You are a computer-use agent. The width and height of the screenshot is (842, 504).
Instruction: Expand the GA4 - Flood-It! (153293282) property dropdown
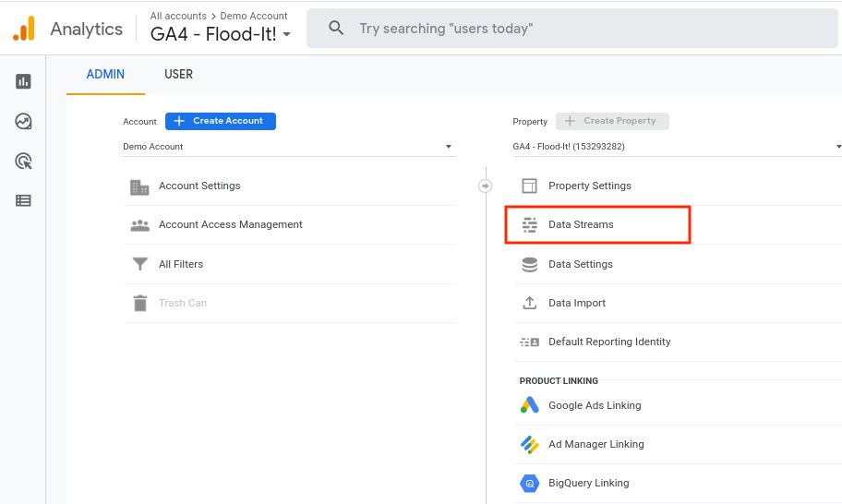677,147
